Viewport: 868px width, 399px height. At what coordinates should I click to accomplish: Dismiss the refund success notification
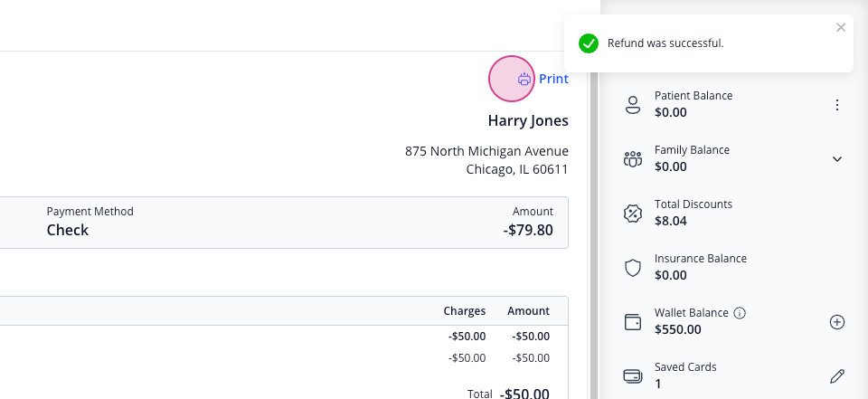click(x=841, y=27)
